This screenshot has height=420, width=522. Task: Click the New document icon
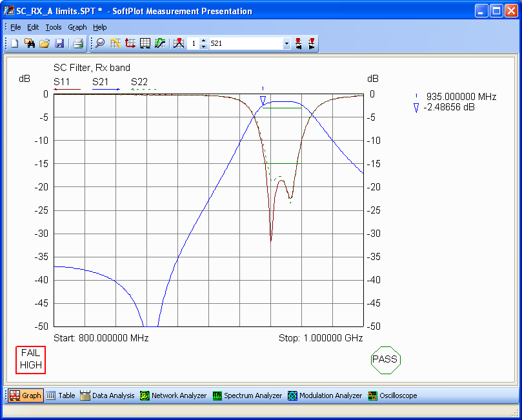pos(15,43)
